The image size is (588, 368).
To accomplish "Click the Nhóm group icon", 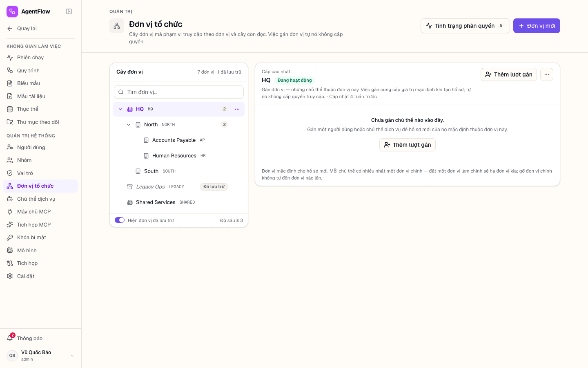I will [10, 160].
